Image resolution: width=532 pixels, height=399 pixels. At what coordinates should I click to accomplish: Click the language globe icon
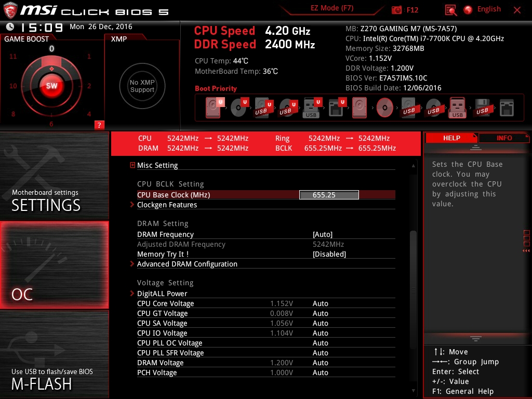tap(468, 10)
